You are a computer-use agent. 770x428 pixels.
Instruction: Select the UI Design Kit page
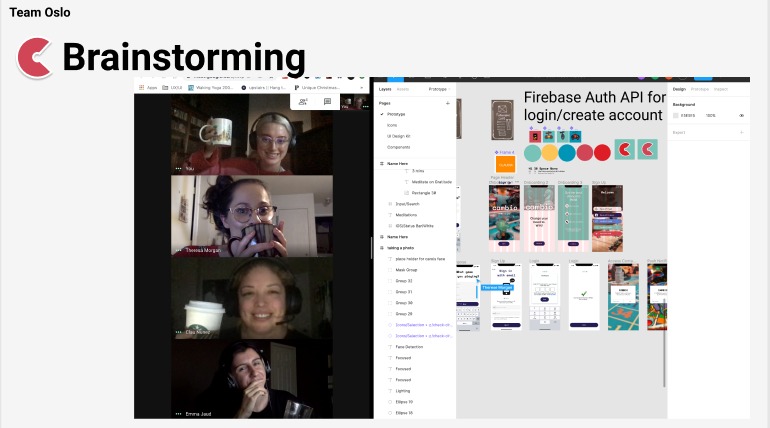tap(398, 136)
